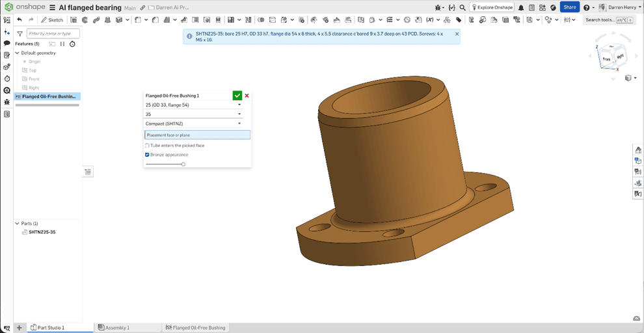Click the filter funnel icon
This screenshot has height=333, width=644.
click(20, 34)
